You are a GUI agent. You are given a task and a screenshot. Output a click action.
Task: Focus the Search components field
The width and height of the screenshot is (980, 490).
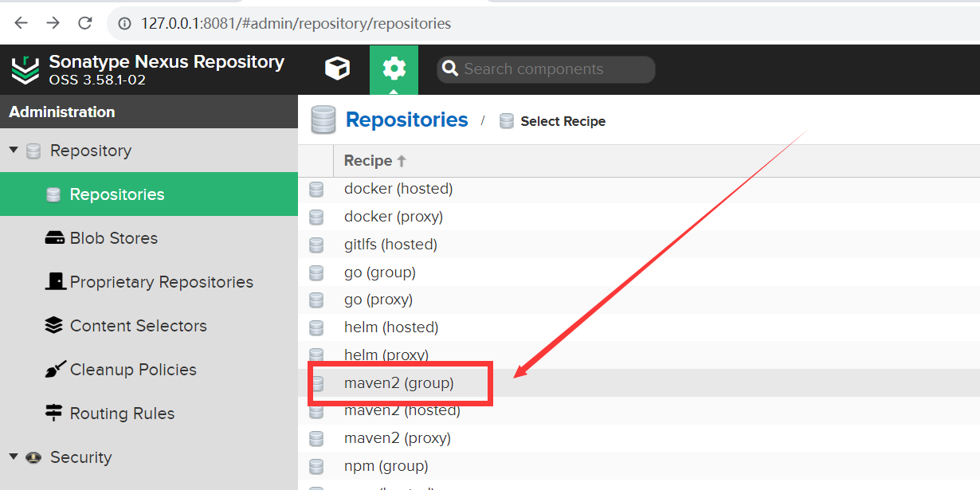[554, 69]
